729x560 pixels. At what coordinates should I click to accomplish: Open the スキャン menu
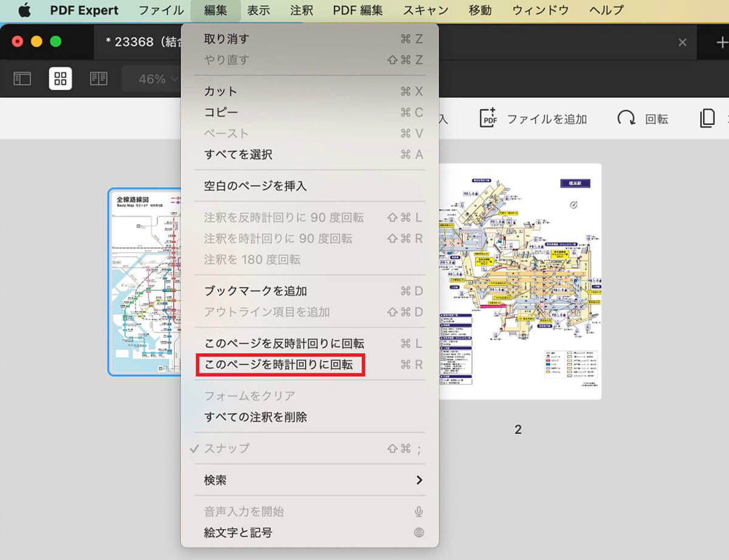[x=426, y=10]
